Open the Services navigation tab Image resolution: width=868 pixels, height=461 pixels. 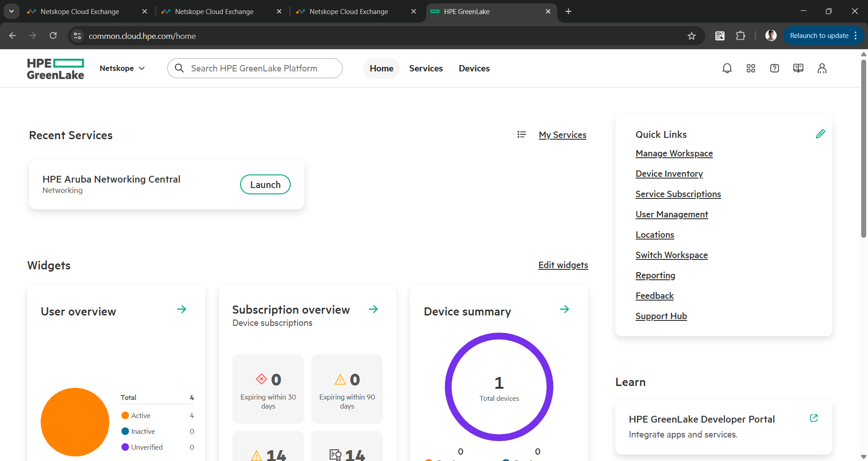click(426, 68)
